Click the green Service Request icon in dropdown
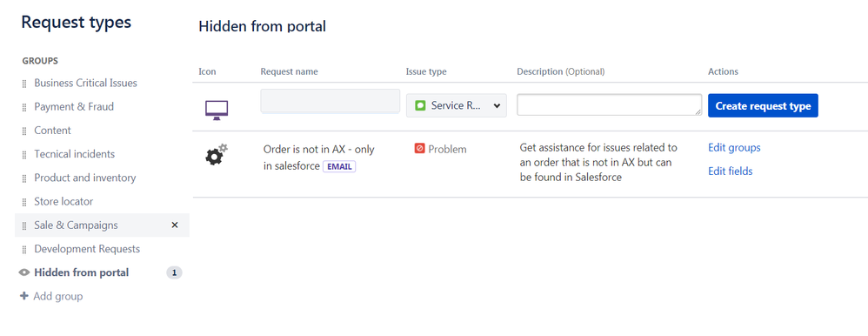 420,105
